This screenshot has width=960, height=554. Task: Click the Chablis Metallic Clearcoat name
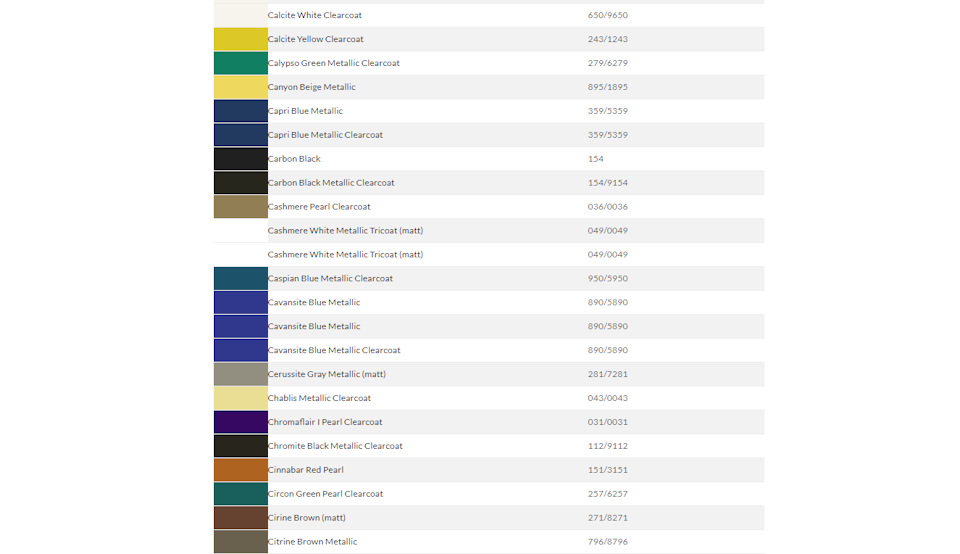(x=319, y=398)
